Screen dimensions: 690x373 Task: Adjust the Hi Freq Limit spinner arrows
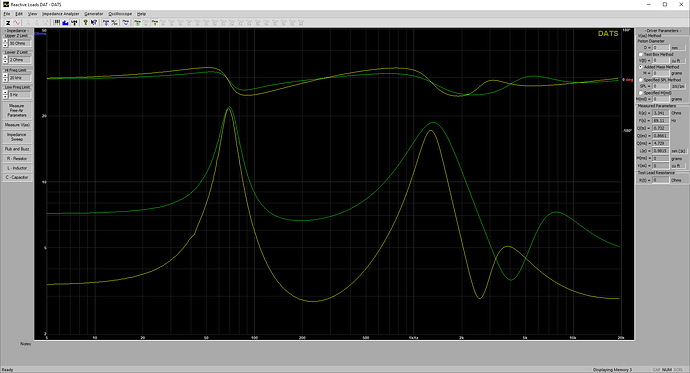click(5, 77)
